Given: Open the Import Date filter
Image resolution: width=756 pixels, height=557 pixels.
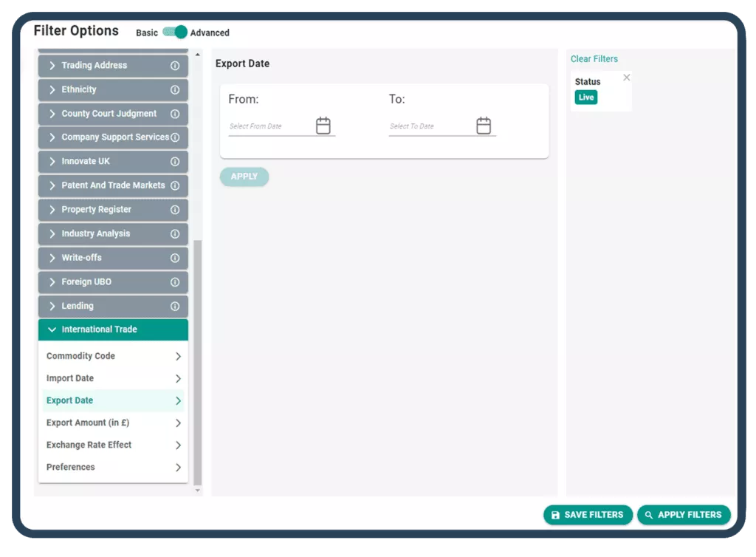Looking at the screenshot, I should coord(113,378).
